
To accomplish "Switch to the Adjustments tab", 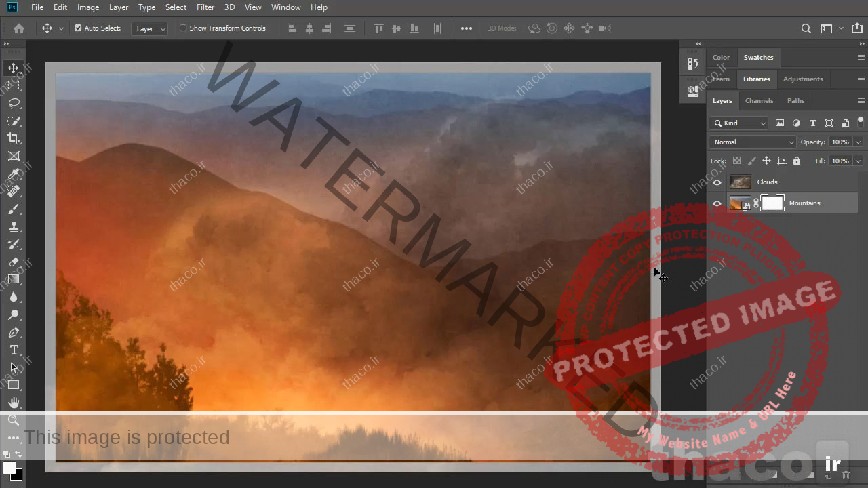I will [803, 79].
